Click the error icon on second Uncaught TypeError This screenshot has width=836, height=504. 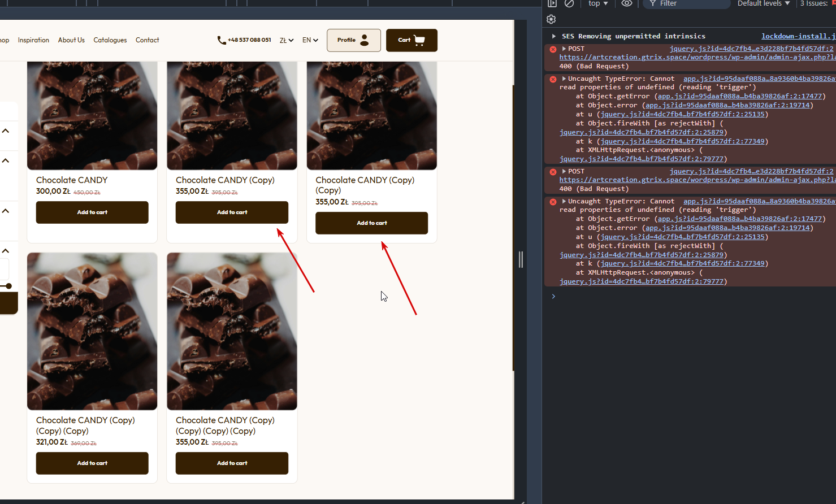click(553, 202)
